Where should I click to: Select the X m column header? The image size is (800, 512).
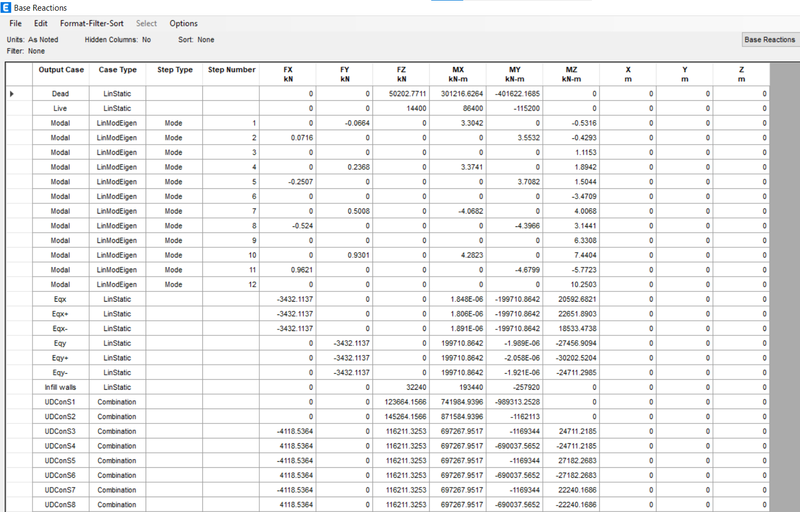[x=628, y=74]
